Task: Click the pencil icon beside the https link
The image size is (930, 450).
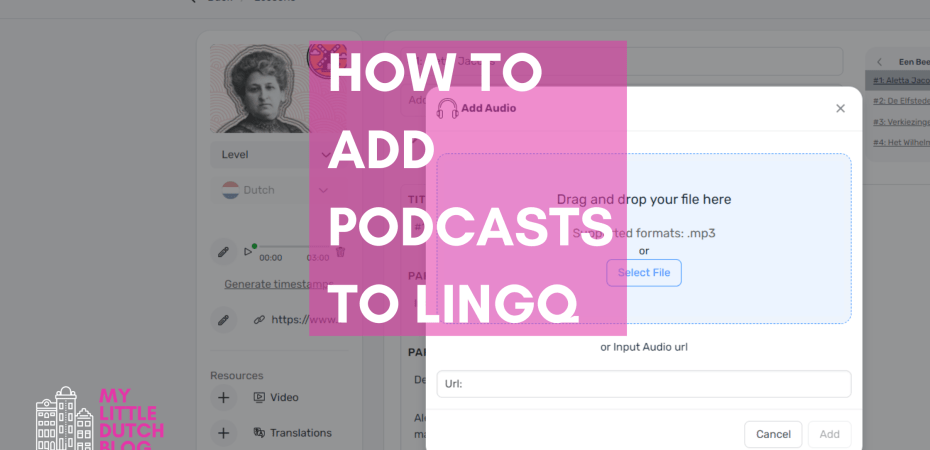Action: coord(223,320)
